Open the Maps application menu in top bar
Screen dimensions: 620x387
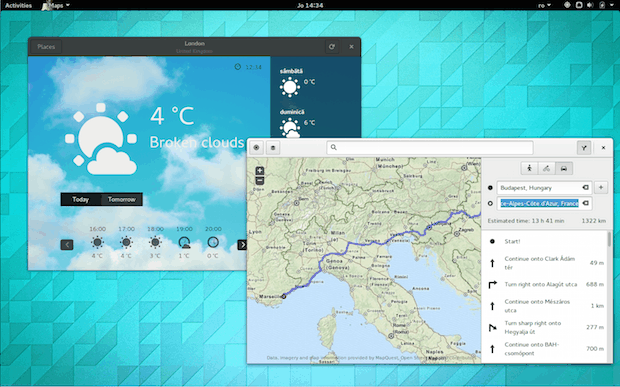point(57,5)
